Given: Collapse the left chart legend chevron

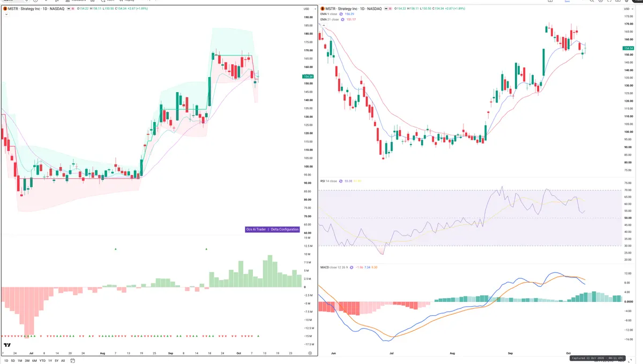Looking at the screenshot, I should coord(6,14).
